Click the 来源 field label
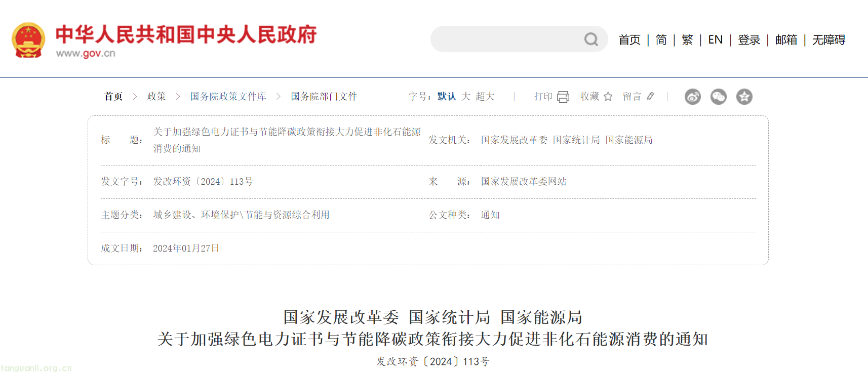The width and height of the screenshot is (868, 372). tap(450, 181)
